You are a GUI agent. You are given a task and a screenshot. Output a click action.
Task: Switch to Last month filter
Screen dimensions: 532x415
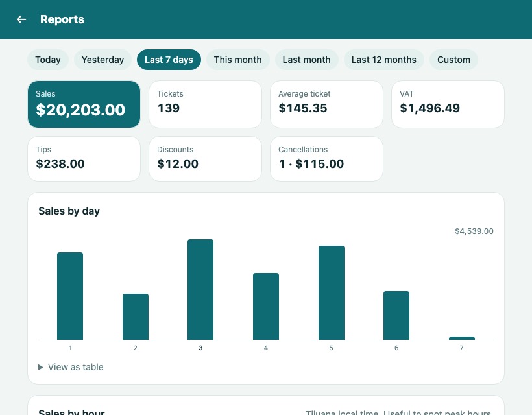pos(306,60)
